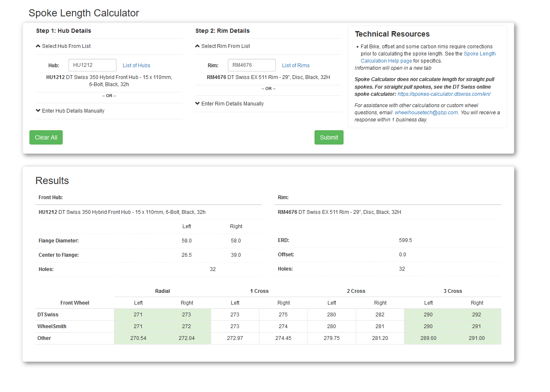
Task: Click the Front Wheel table header
Action: (x=75, y=303)
